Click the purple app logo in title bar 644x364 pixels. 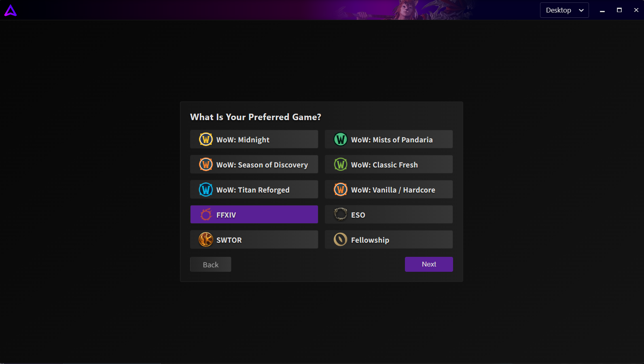pos(11,11)
